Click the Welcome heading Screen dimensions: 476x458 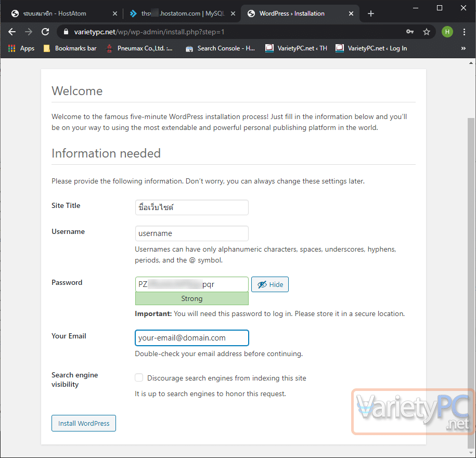click(77, 91)
